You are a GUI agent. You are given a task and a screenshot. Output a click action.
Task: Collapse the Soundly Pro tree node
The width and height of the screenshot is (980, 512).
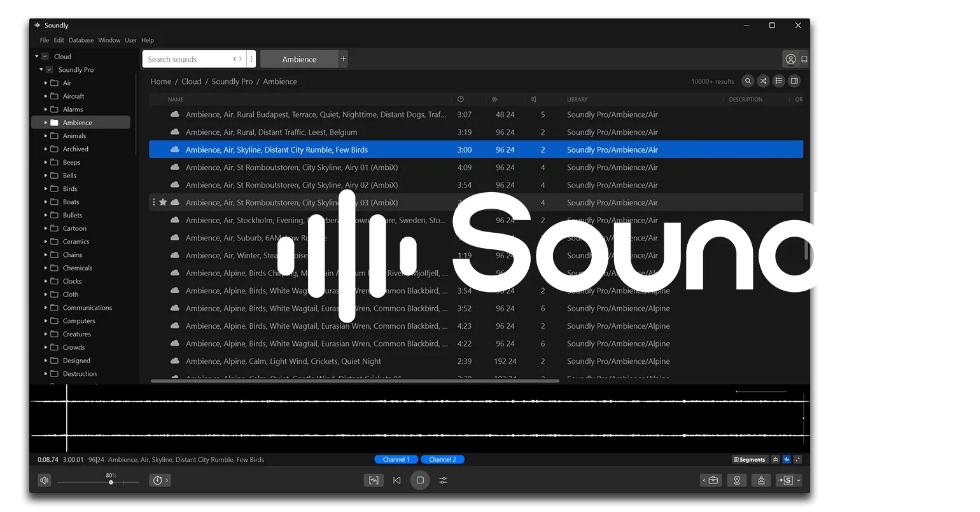pos(41,70)
